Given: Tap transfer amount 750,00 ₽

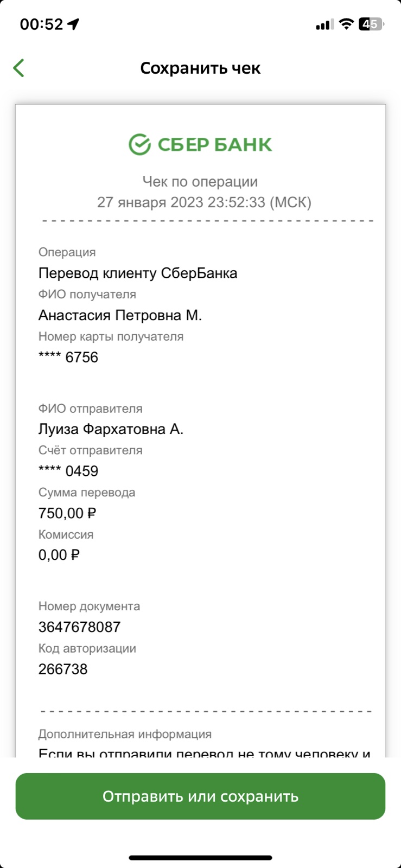Looking at the screenshot, I should click(67, 513).
